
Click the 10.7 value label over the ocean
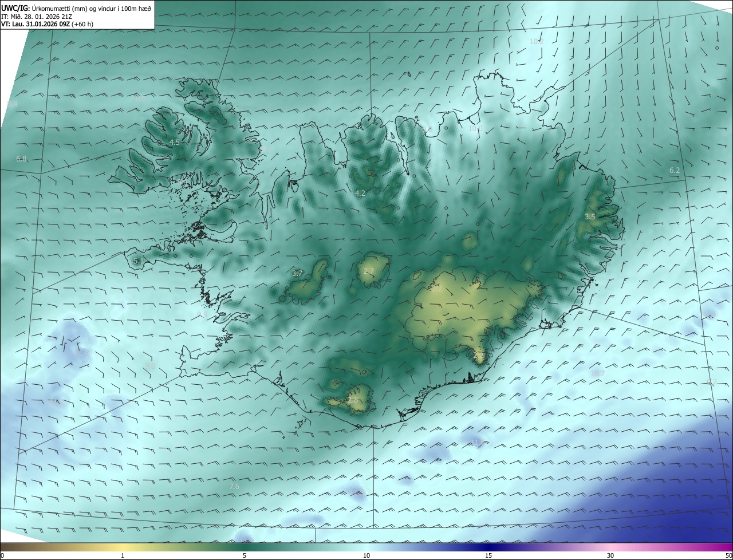click(x=597, y=373)
